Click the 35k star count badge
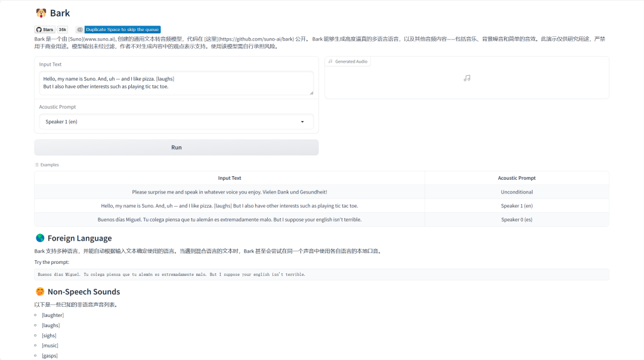Image resolution: width=644 pixels, height=360 pixels. point(63,29)
